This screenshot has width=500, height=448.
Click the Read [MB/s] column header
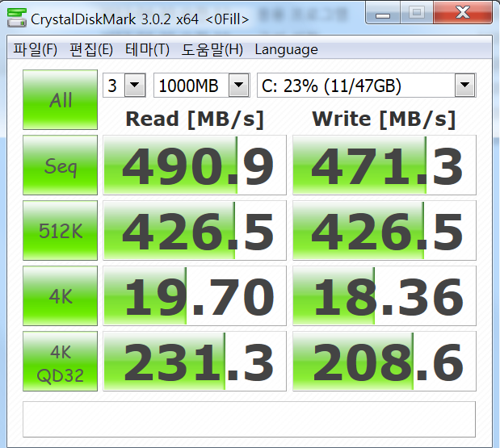(x=195, y=119)
